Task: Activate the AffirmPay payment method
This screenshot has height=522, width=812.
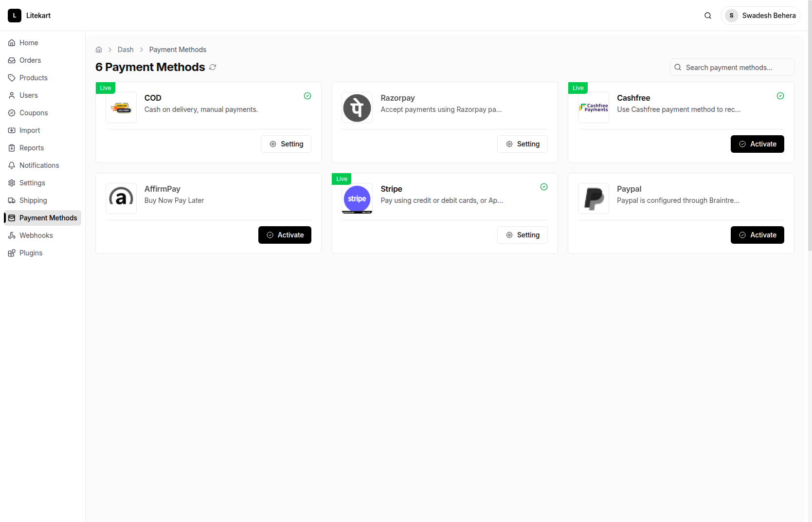Action: 285,235
